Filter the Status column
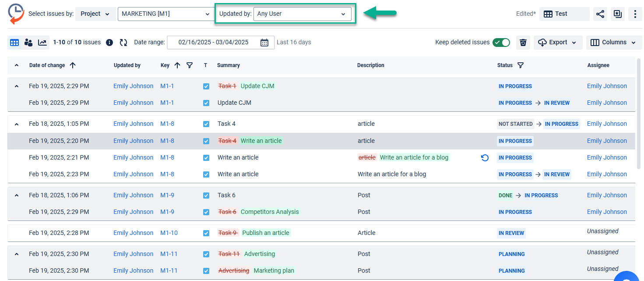Image resolution: width=644 pixels, height=281 pixels. point(520,65)
